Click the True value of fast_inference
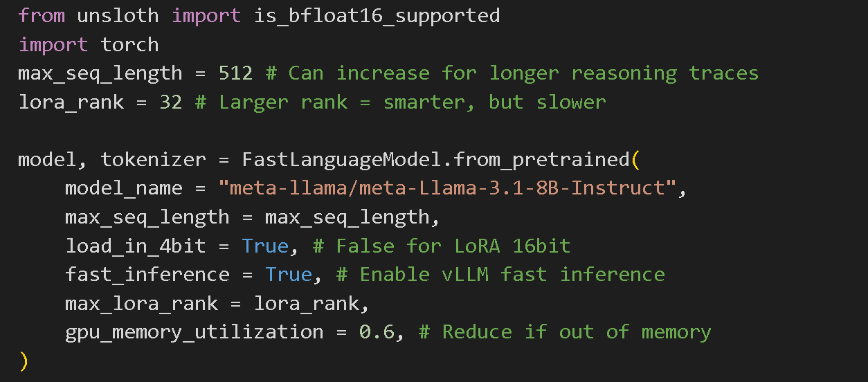 [288, 275]
